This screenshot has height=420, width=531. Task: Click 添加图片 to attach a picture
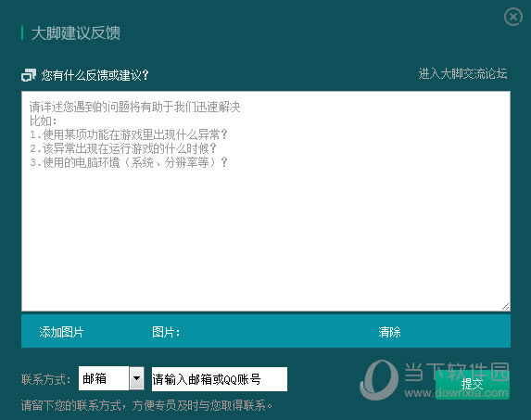tap(61, 332)
